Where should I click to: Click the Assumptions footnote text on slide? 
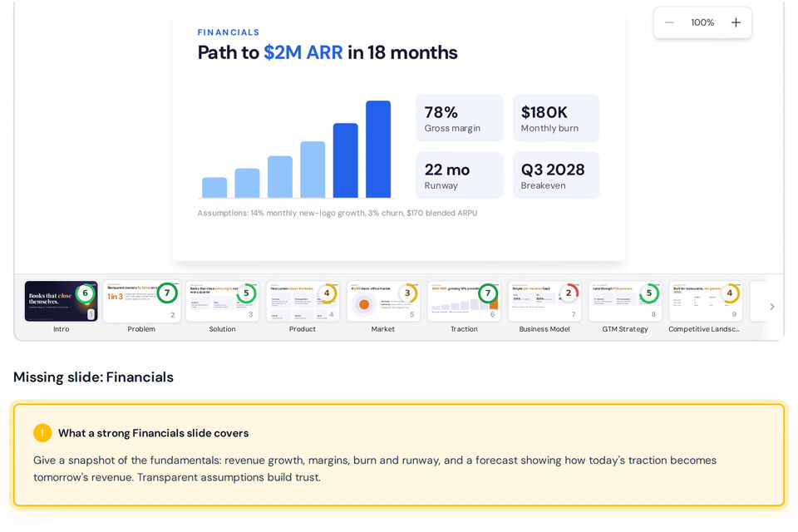pos(337,213)
